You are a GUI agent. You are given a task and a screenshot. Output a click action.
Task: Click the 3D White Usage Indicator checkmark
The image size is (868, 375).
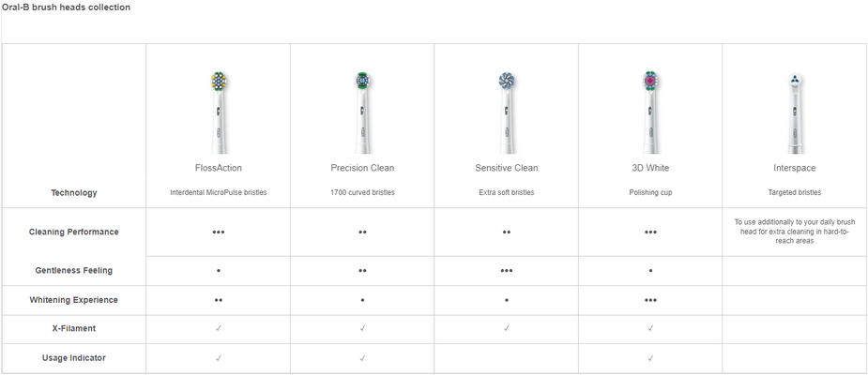(x=650, y=358)
